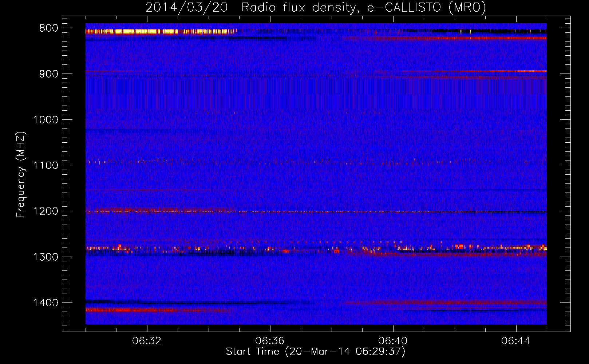Viewport: 589px width, 364px height.
Task: Click the 06:36 time tick label
Action: click(x=270, y=341)
